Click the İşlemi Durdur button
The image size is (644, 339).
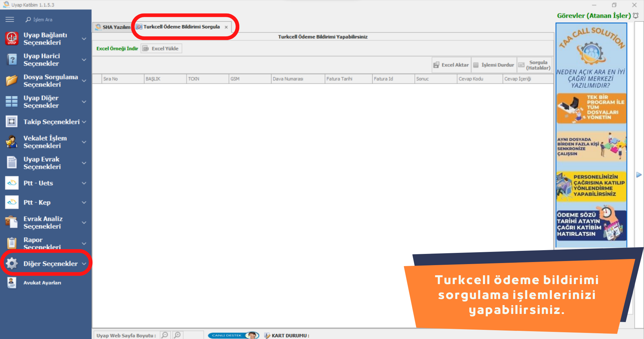(x=494, y=65)
